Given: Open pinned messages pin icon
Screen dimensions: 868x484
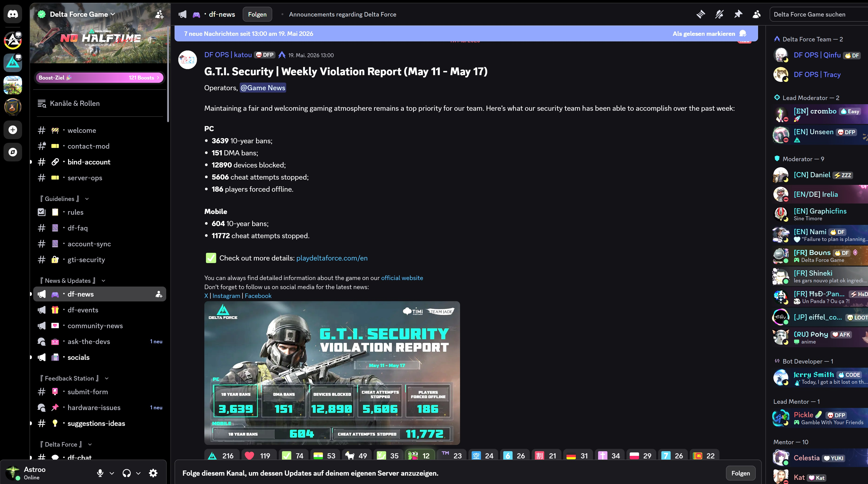Looking at the screenshot, I should 738,14.
